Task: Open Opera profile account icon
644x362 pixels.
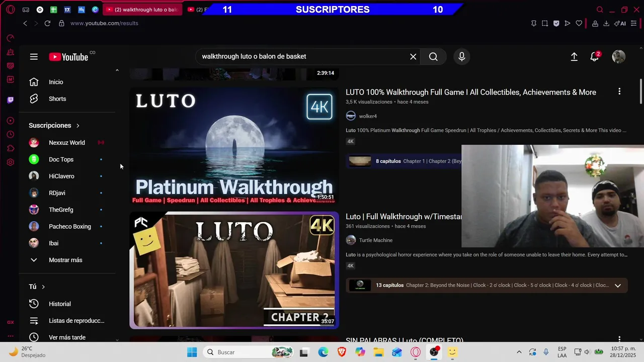Action: [595, 23]
